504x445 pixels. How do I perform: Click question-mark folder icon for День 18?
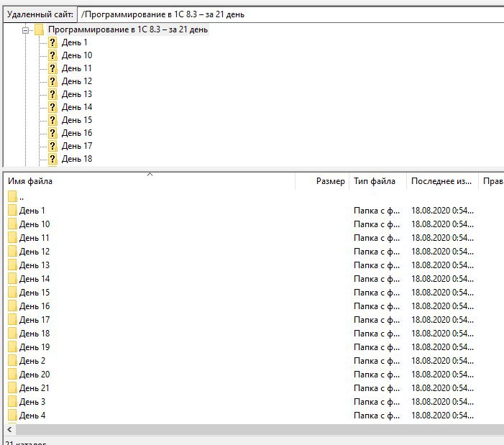(x=52, y=159)
